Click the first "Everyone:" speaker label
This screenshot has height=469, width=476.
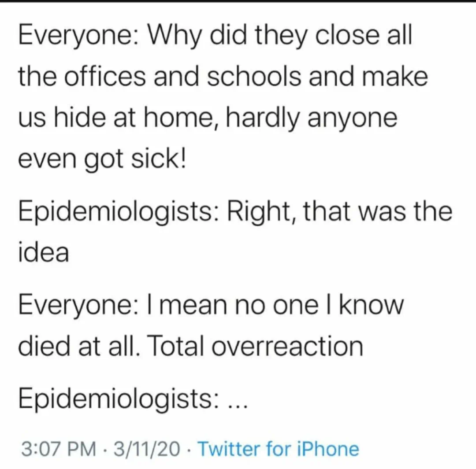(x=78, y=36)
